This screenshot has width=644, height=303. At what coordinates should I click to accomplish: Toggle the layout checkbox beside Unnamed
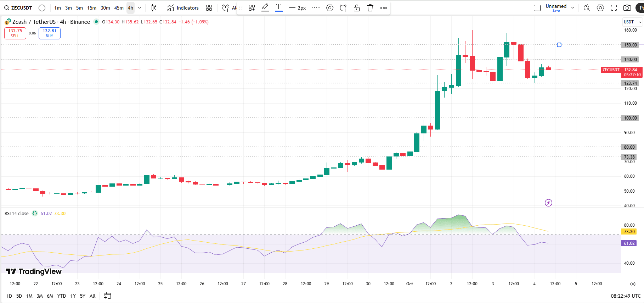click(537, 8)
